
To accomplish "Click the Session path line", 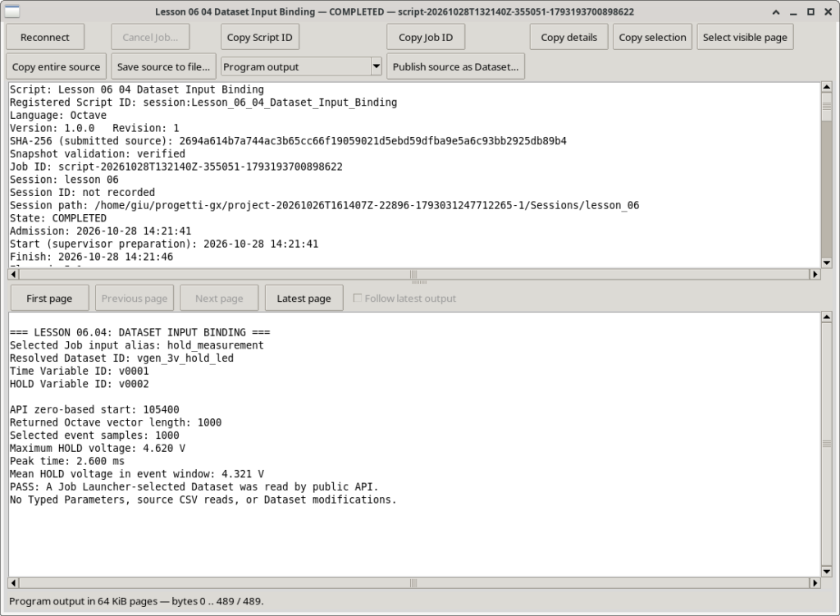I will click(324, 205).
